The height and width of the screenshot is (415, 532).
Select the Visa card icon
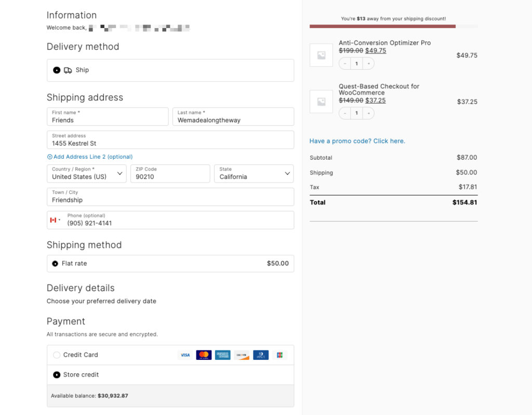(185, 355)
